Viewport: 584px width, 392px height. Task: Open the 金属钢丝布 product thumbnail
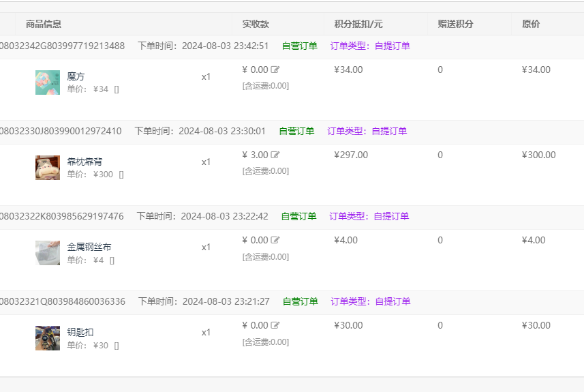[x=48, y=253]
